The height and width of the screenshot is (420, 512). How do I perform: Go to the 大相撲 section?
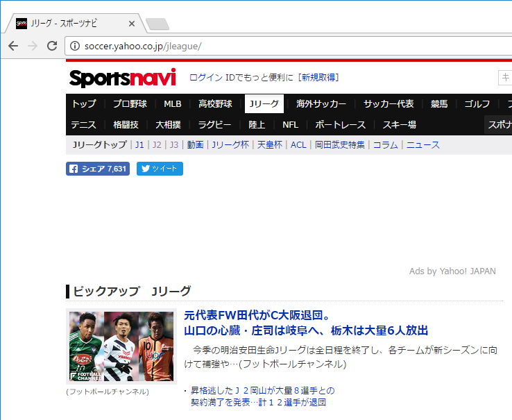point(168,125)
